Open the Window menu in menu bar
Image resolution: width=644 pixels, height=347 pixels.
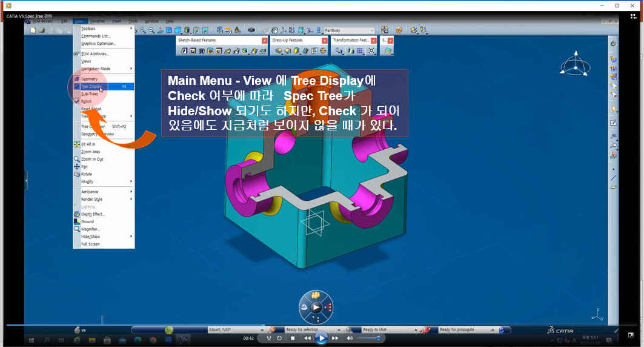pos(151,21)
